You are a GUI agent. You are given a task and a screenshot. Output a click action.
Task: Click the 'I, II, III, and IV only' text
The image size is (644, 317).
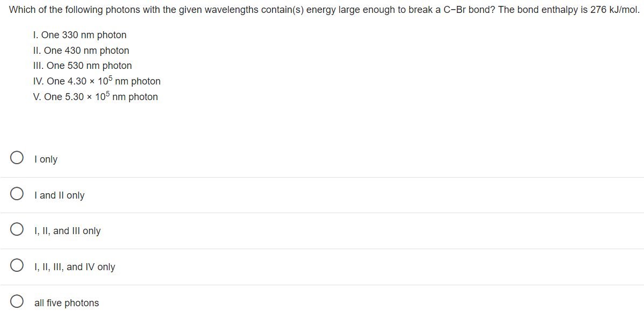(74, 266)
